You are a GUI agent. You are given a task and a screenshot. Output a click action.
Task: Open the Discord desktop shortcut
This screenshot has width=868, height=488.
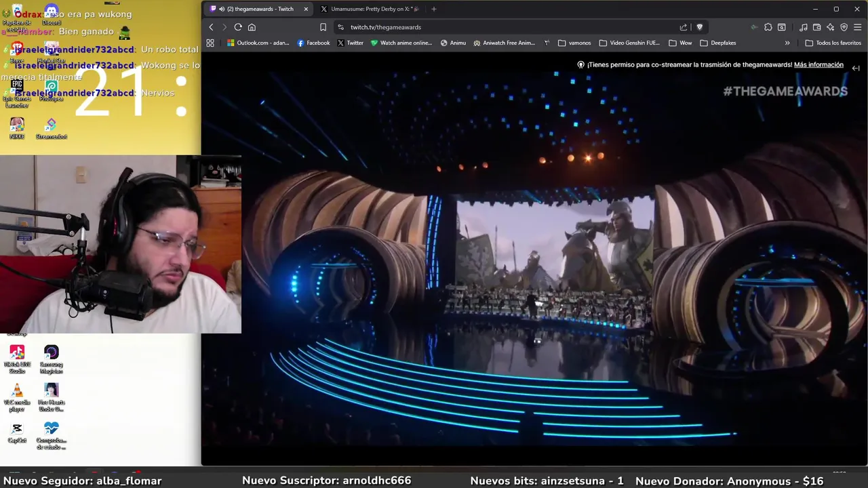click(x=52, y=15)
